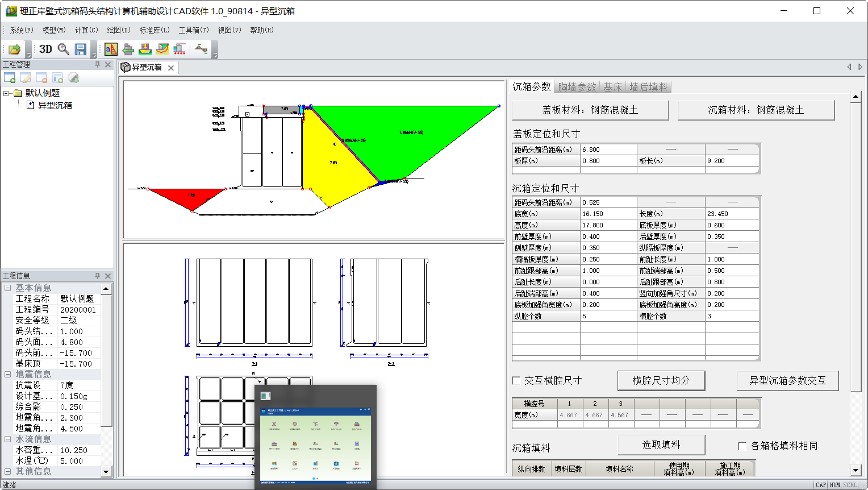Select 异型沉箱 in the project tree

[55, 106]
